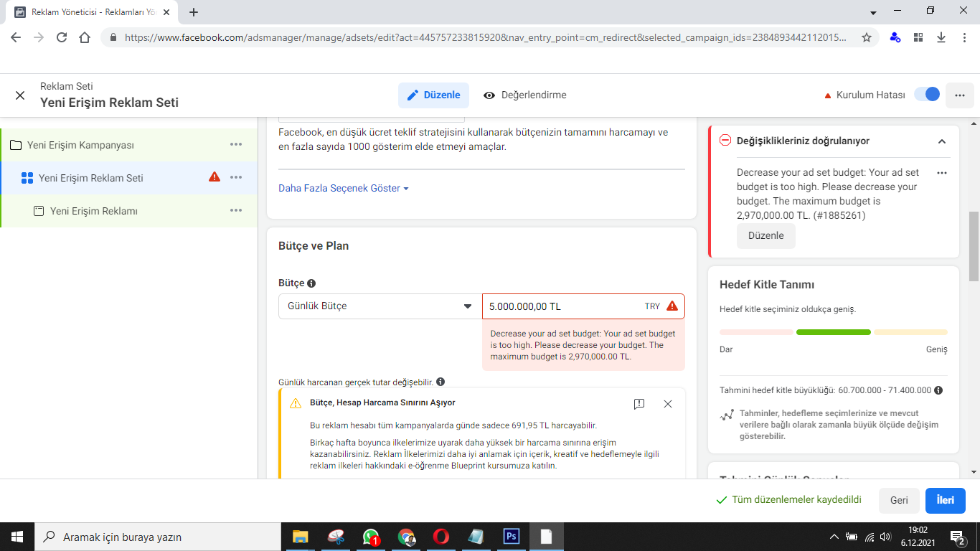
Task: Select Yeni Erişim Reklam Seti in tree
Action: tap(91, 178)
